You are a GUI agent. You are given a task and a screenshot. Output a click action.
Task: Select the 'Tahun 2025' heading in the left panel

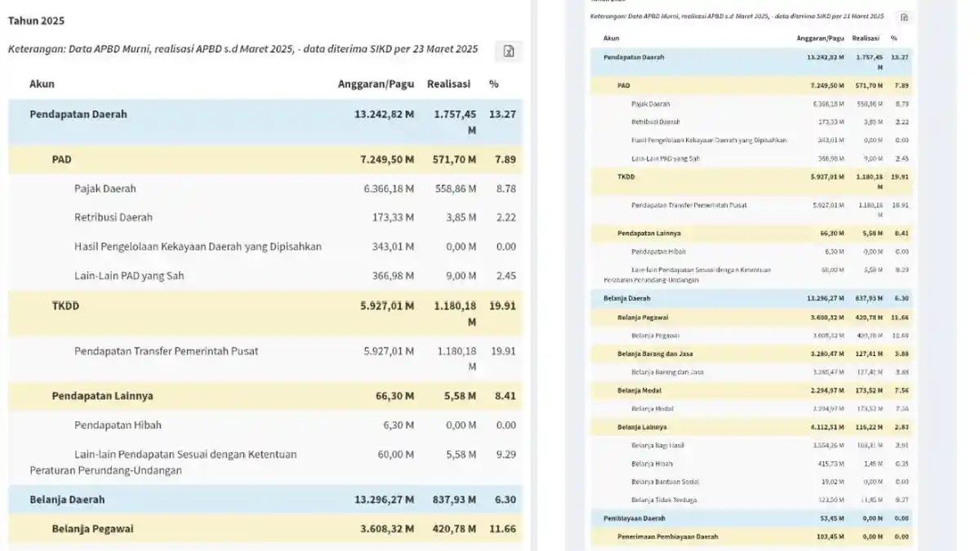(x=36, y=20)
